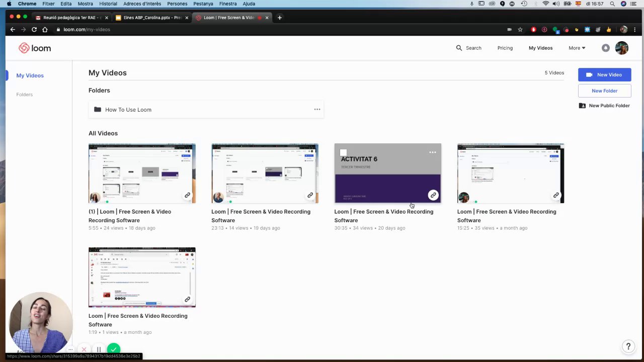644x362 pixels.
Task: Open the recorder's three-dot options button
Action: click(x=70, y=349)
